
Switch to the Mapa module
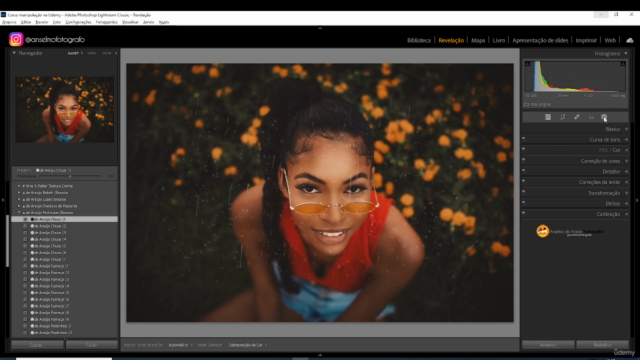pos(478,40)
